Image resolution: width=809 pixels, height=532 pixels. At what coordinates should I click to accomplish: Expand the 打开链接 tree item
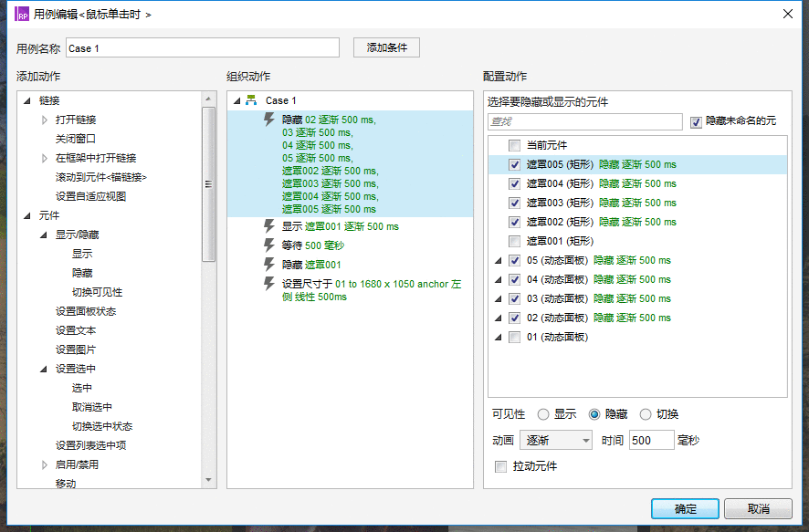[45, 120]
